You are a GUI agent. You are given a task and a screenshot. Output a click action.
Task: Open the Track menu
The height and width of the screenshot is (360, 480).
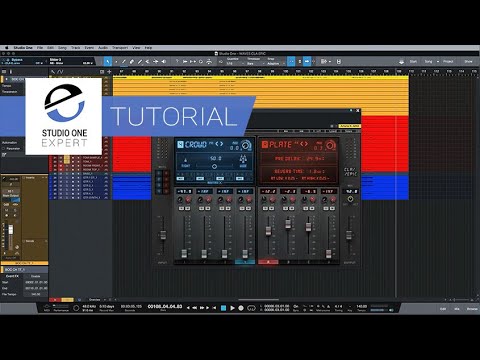coord(76,48)
